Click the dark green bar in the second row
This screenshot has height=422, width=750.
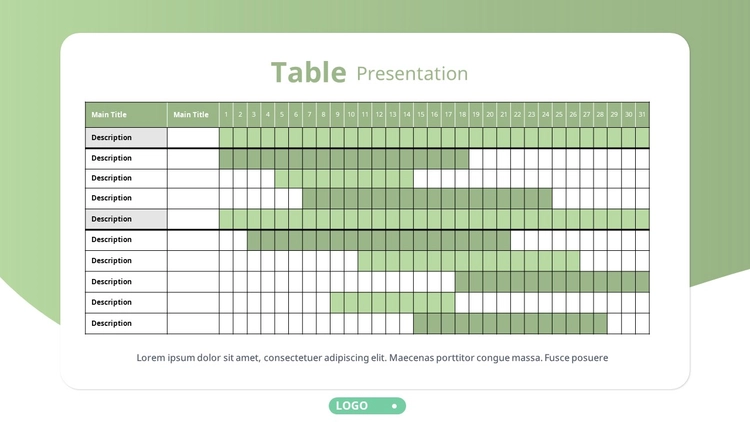344,158
